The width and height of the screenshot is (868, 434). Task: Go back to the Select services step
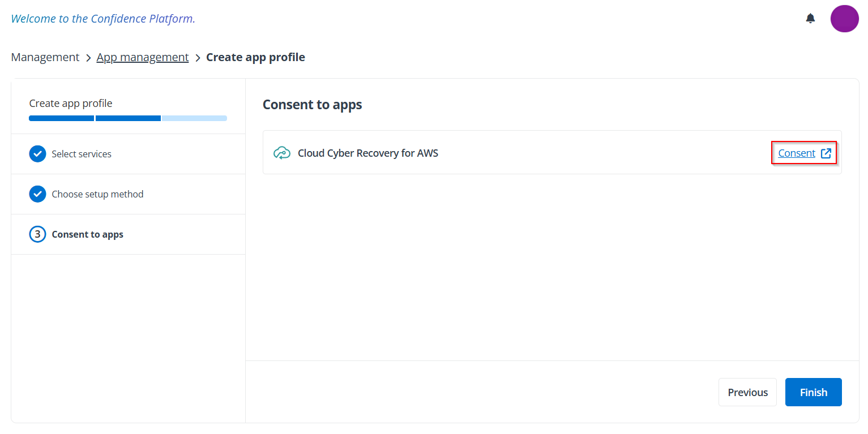coord(82,154)
